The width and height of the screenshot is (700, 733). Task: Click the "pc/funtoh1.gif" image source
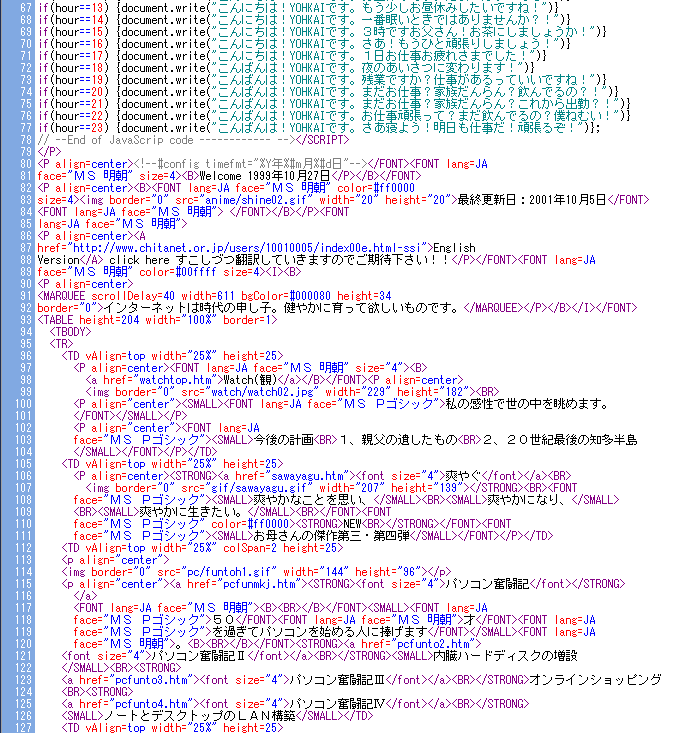[x=229, y=572]
